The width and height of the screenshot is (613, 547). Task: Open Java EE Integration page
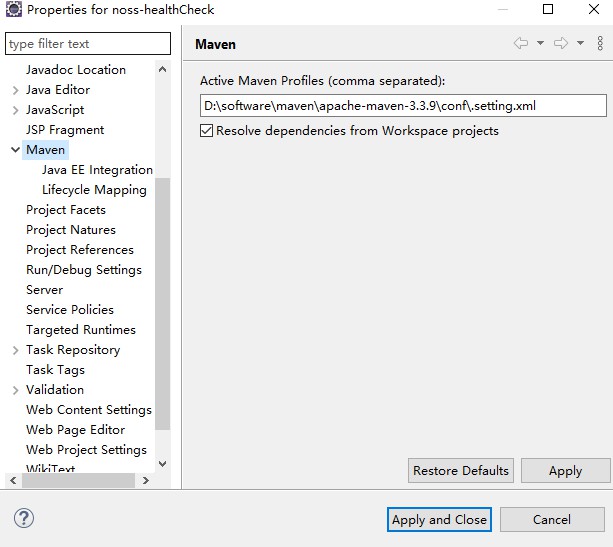[97, 170]
